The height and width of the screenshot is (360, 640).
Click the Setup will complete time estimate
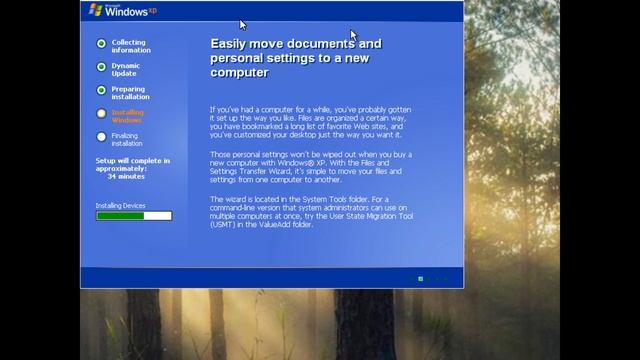pyautogui.click(x=133, y=169)
